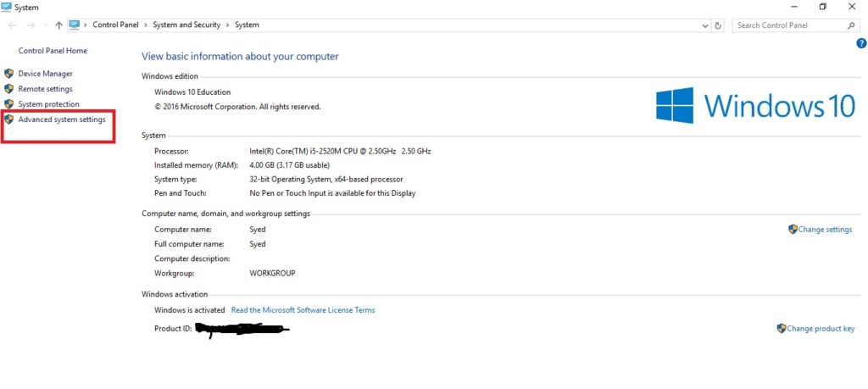Click the computer icon in address bar
868x389 pixels.
[x=75, y=25]
